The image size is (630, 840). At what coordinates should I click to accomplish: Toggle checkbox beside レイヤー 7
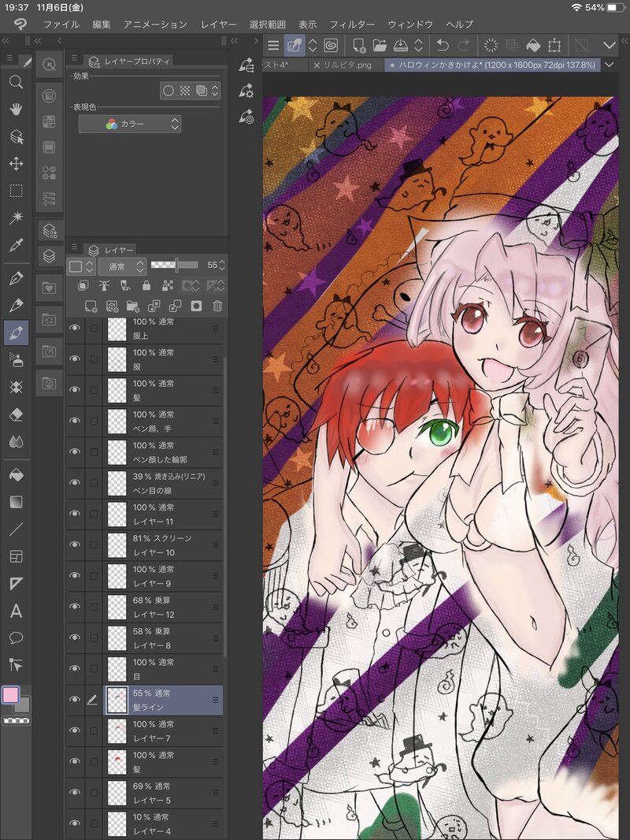[x=94, y=730]
